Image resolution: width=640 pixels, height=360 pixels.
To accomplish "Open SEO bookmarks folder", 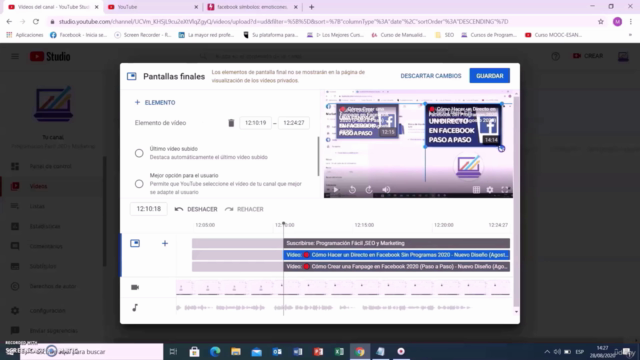I will click(444, 35).
